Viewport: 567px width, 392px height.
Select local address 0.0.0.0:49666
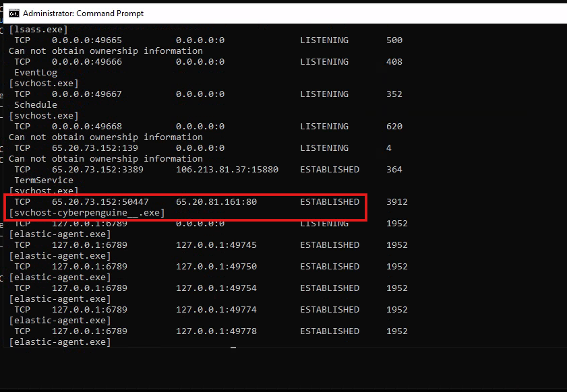click(x=87, y=62)
